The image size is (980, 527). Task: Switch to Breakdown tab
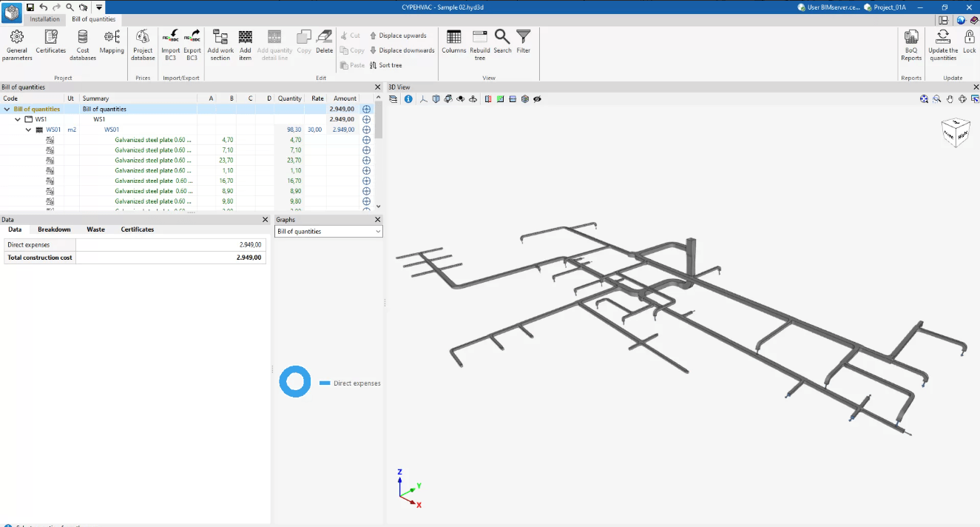(54, 229)
